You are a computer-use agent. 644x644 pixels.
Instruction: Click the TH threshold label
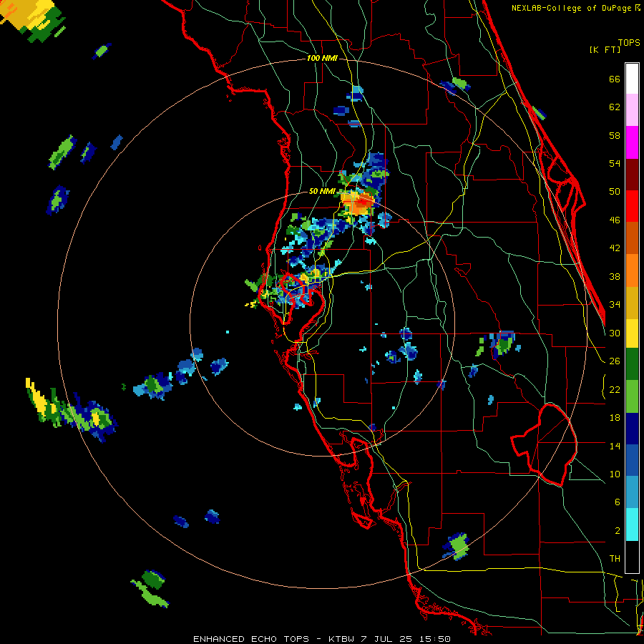[615, 559]
